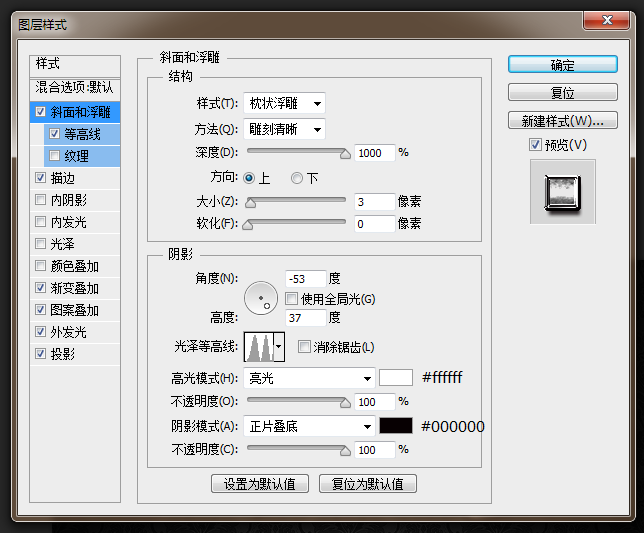644x533 pixels.
Task: Click the 高度 field showing 37
Action: coord(306,317)
